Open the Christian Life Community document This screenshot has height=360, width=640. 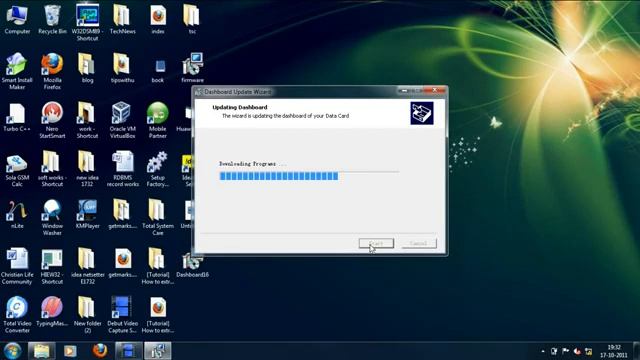coord(17,266)
